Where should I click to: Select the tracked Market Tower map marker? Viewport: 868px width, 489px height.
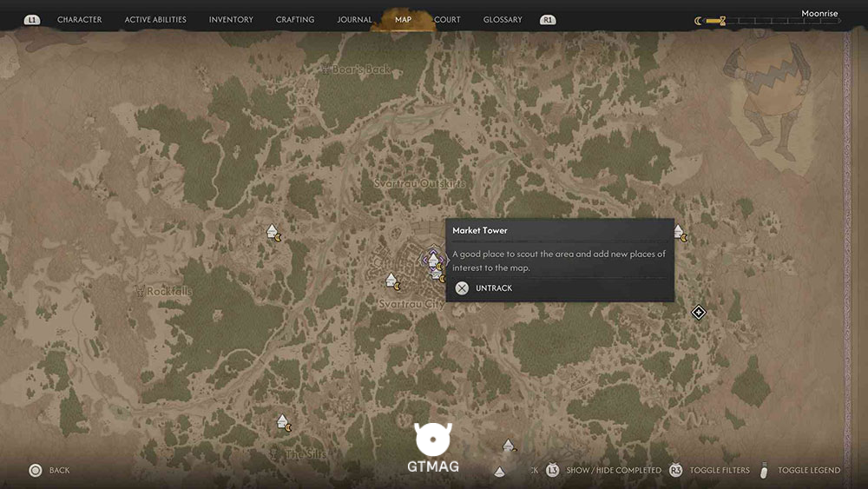pos(433,260)
